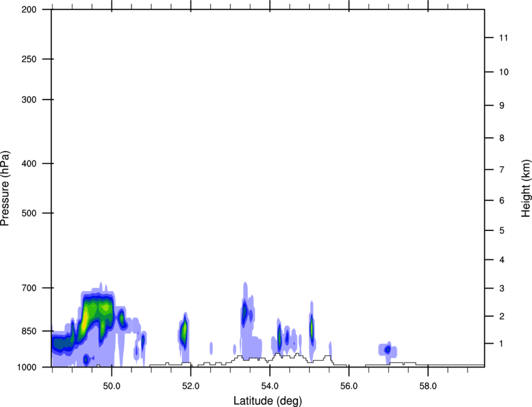This screenshot has width=532, height=407.
Task: Pick the 6 km height label
Action: (502, 200)
